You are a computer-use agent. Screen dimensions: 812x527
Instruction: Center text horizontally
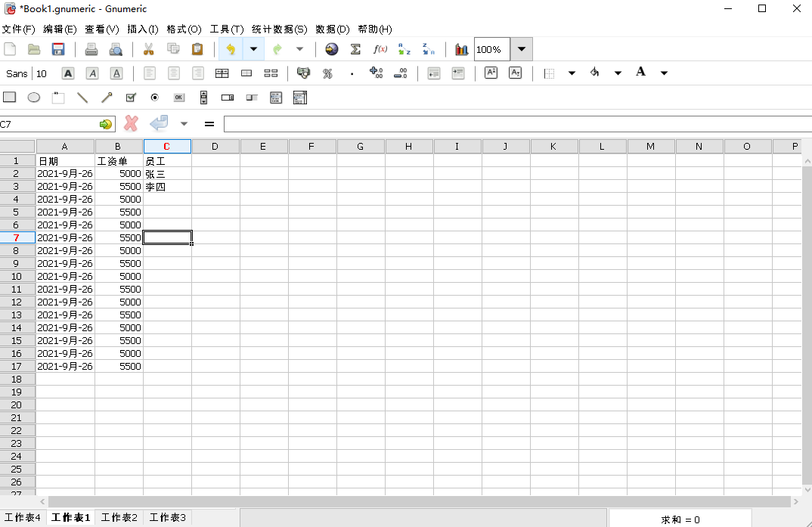tap(174, 73)
